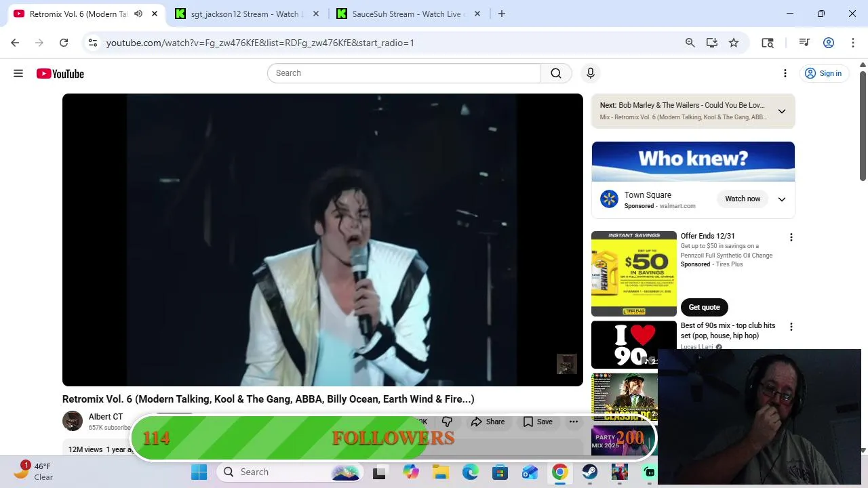The height and width of the screenshot is (488, 868).
Task: Click the Retromix Vol. 6 video title
Action: [269, 399]
